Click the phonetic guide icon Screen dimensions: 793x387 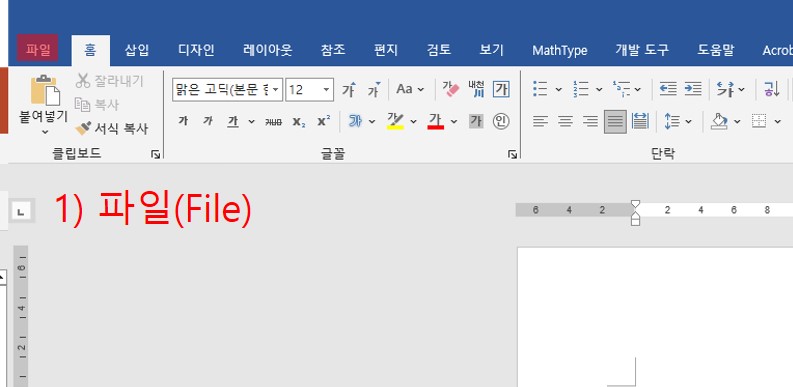[x=475, y=90]
